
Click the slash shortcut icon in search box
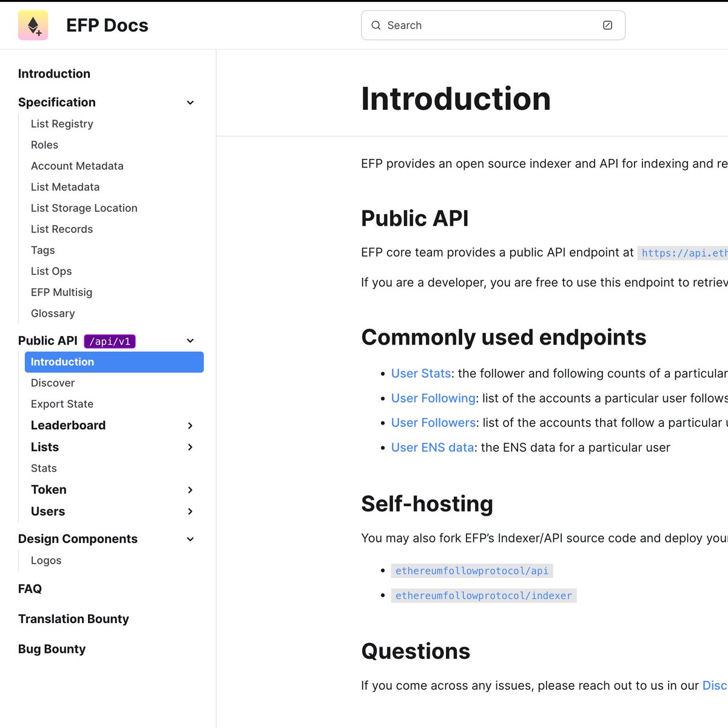click(607, 25)
